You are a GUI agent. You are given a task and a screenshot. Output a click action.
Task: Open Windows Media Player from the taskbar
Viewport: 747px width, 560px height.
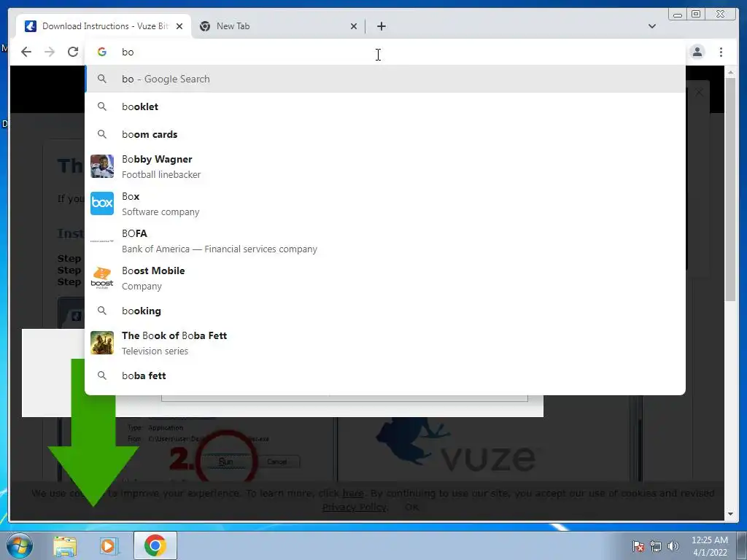[109, 546]
